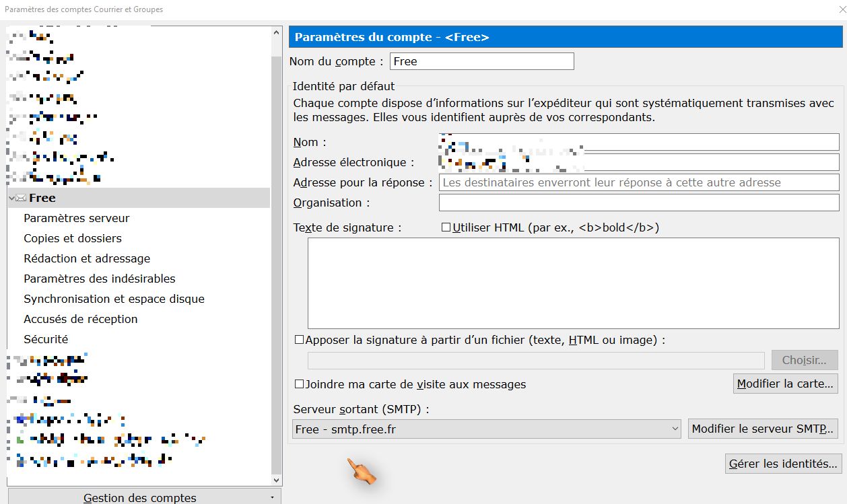
Task: Go to Paramètres des indésirables
Action: 100,279
